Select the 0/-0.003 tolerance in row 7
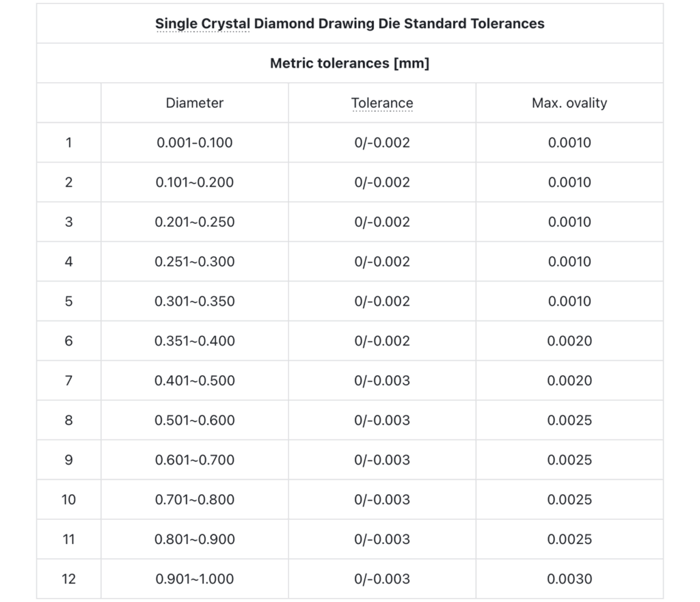This screenshot has width=700, height=602. pos(382,381)
